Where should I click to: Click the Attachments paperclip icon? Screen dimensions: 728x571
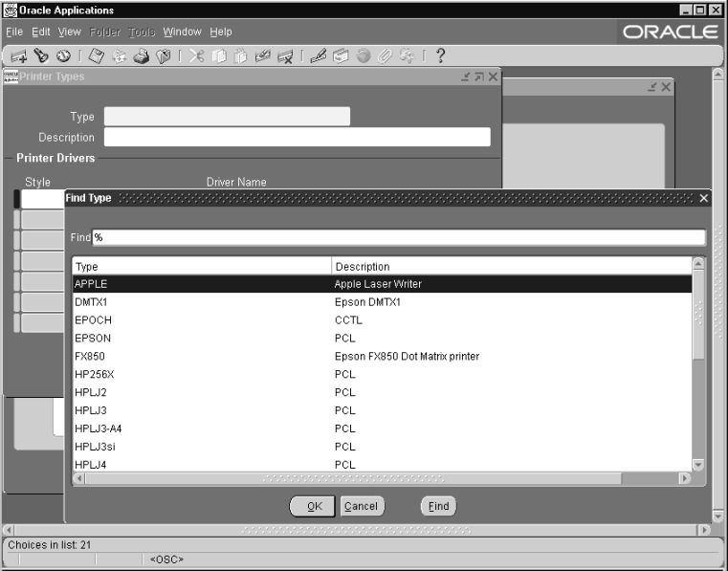(x=385, y=56)
